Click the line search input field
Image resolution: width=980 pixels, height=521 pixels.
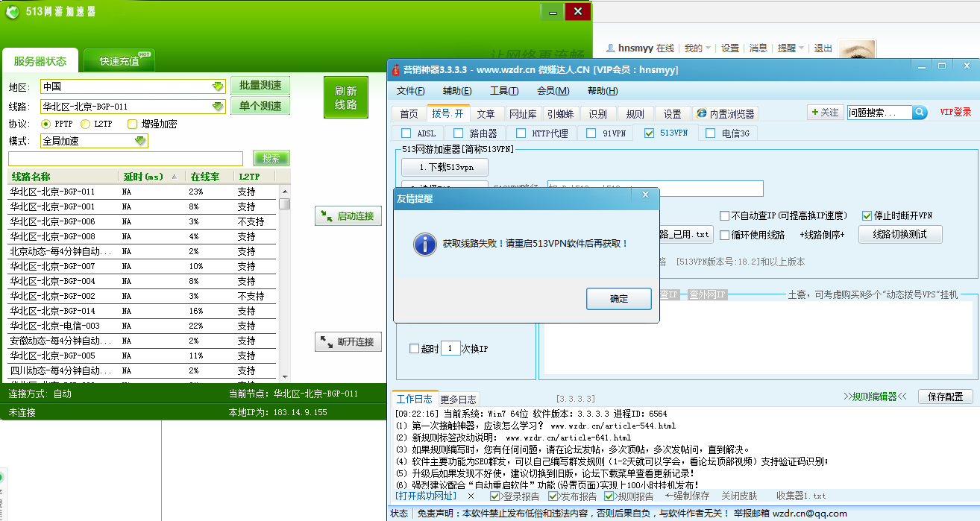[125, 159]
